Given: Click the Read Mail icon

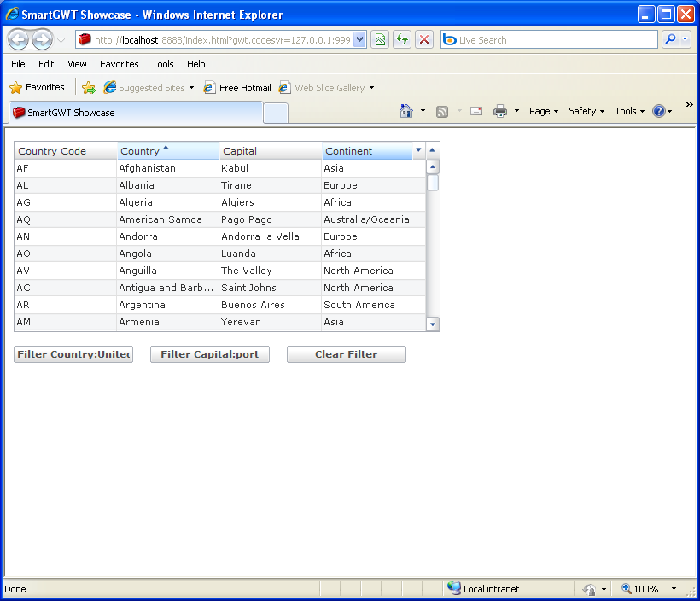Looking at the screenshot, I should tap(476, 111).
